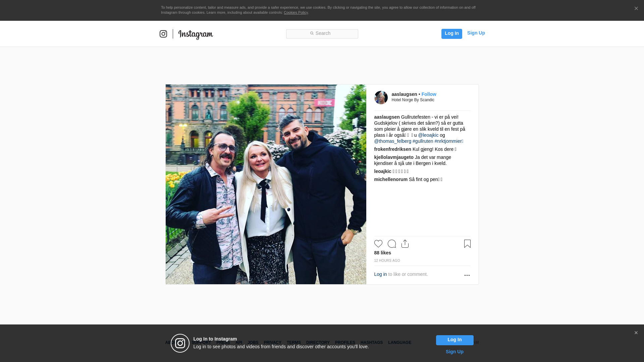Follow the aaslaugsen account
The image size is (644, 362).
429,94
